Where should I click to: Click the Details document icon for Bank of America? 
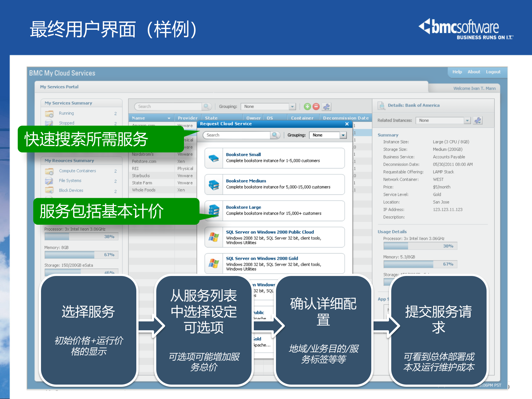tap(381, 106)
